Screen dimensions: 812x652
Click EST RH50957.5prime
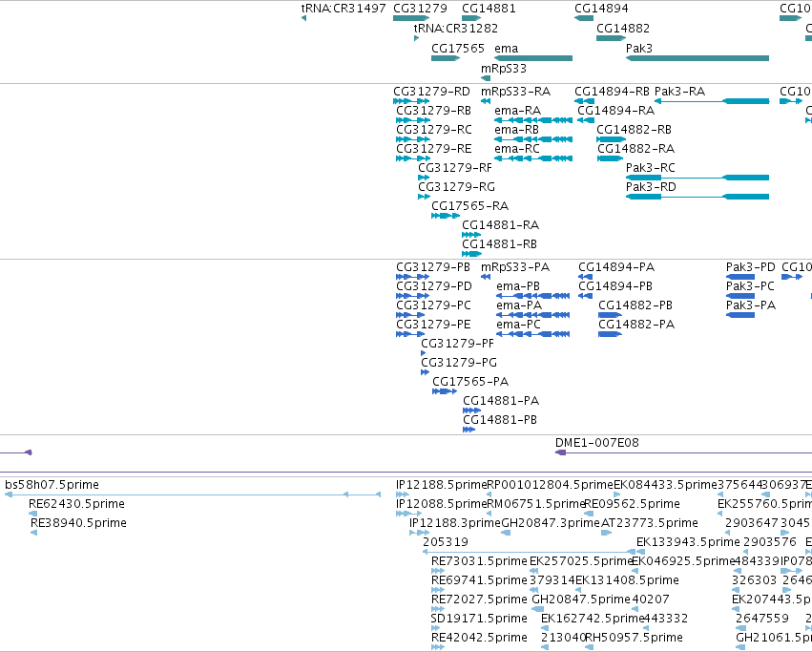tap(634, 638)
